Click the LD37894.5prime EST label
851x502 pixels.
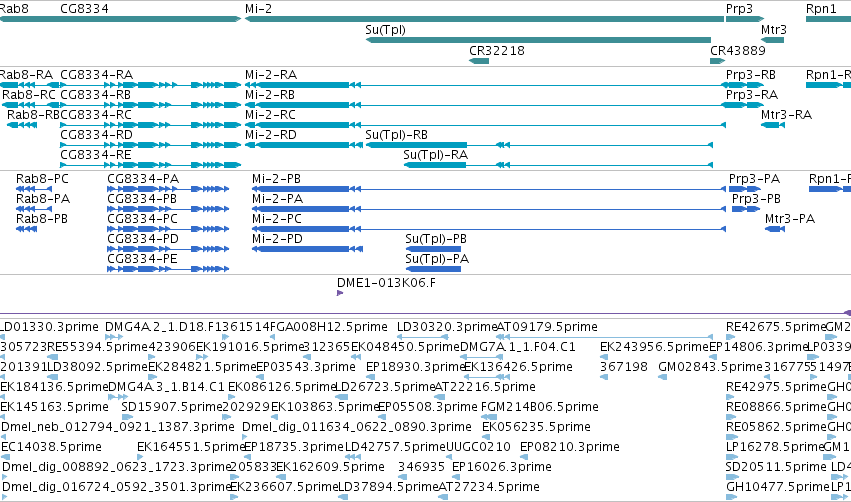coord(388,487)
